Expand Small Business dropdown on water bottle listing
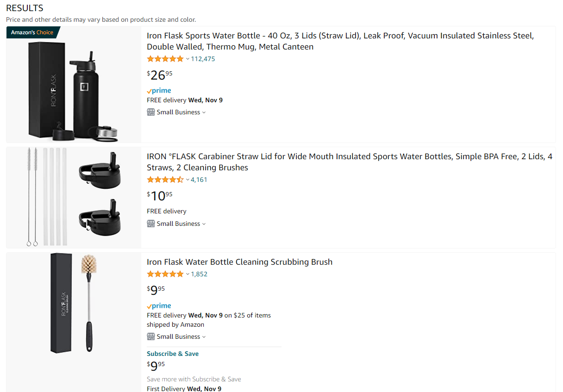This screenshot has height=392, width=563. click(204, 112)
